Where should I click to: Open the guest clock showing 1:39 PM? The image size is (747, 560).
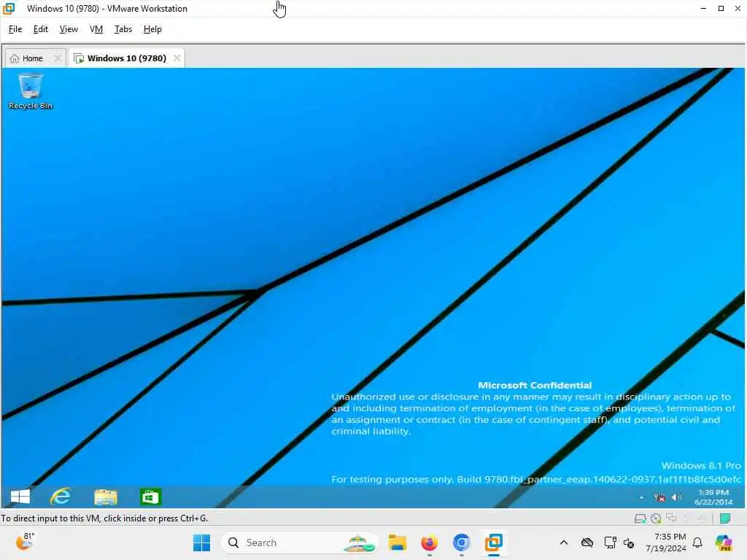[x=713, y=497]
